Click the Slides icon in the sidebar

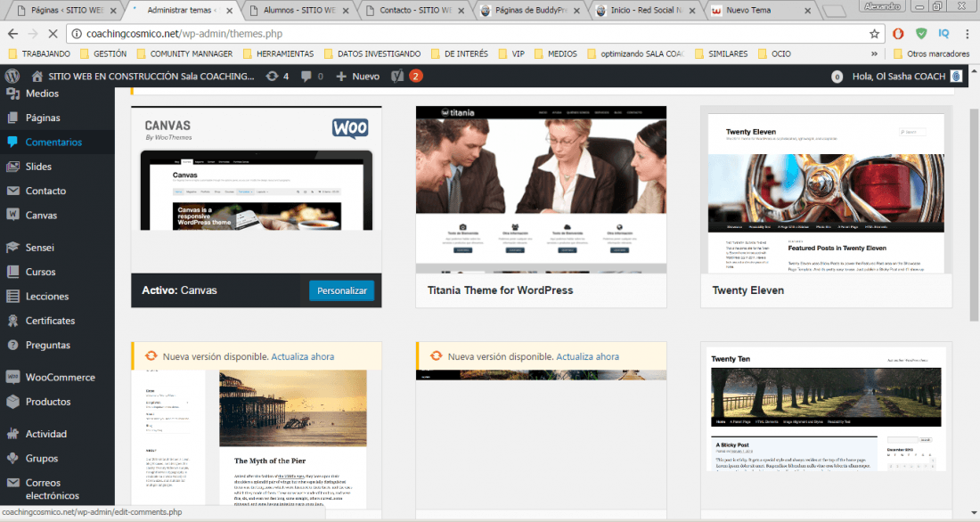12,167
